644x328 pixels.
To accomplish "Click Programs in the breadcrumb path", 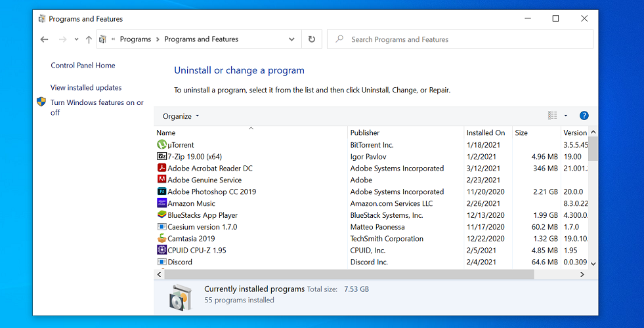I will pos(135,39).
